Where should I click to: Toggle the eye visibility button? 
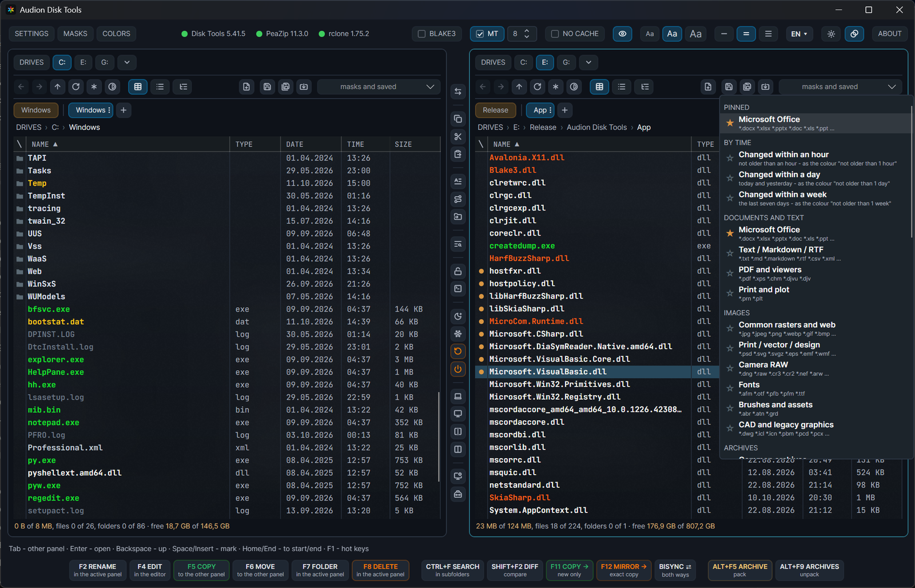pos(623,34)
